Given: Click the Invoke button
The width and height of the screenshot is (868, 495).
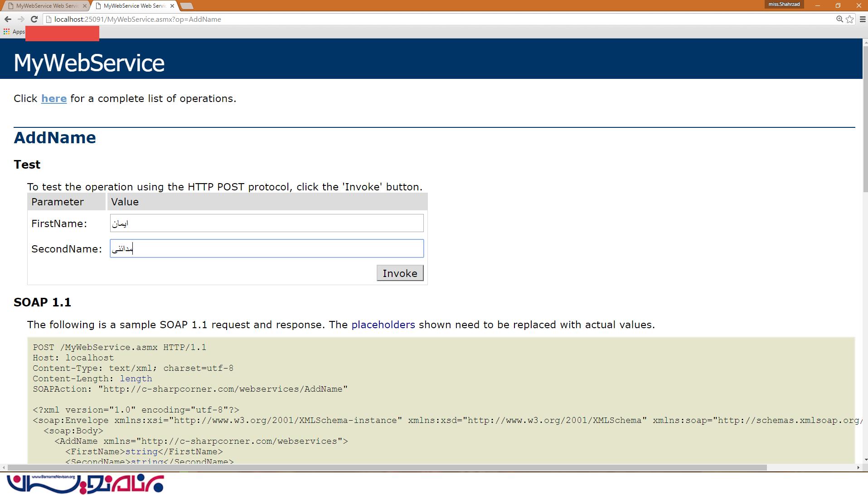Looking at the screenshot, I should point(400,273).
